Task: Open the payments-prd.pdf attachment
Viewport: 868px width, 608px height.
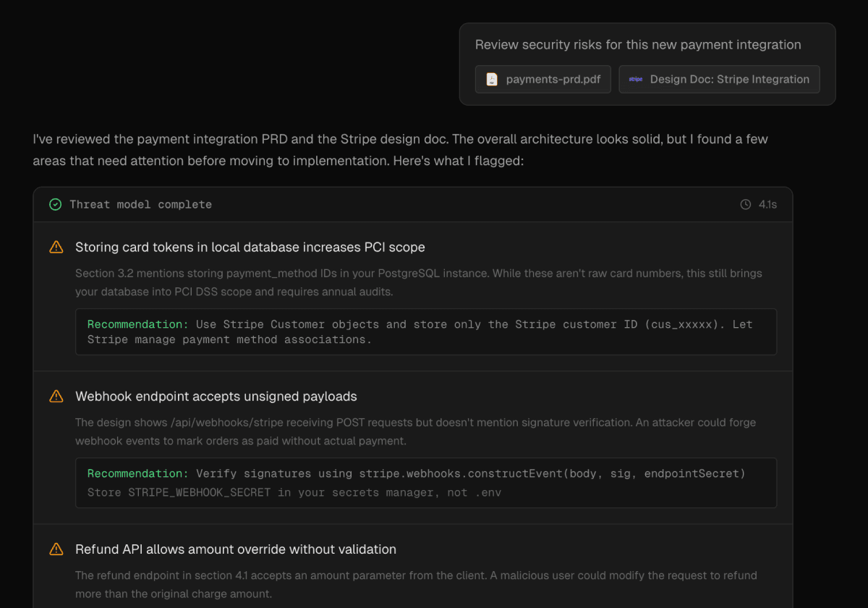Action: 543,80
